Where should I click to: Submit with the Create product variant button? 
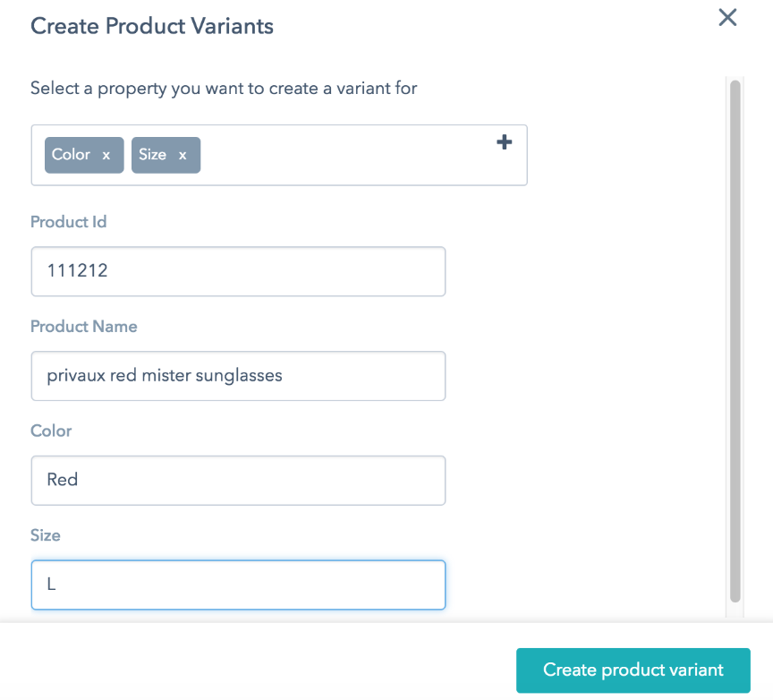pyautogui.click(x=633, y=670)
